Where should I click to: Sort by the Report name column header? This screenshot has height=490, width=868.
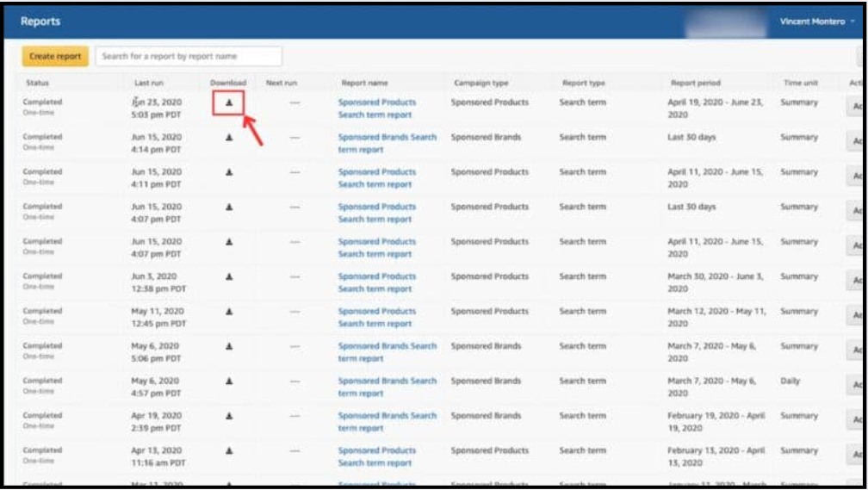coord(364,84)
